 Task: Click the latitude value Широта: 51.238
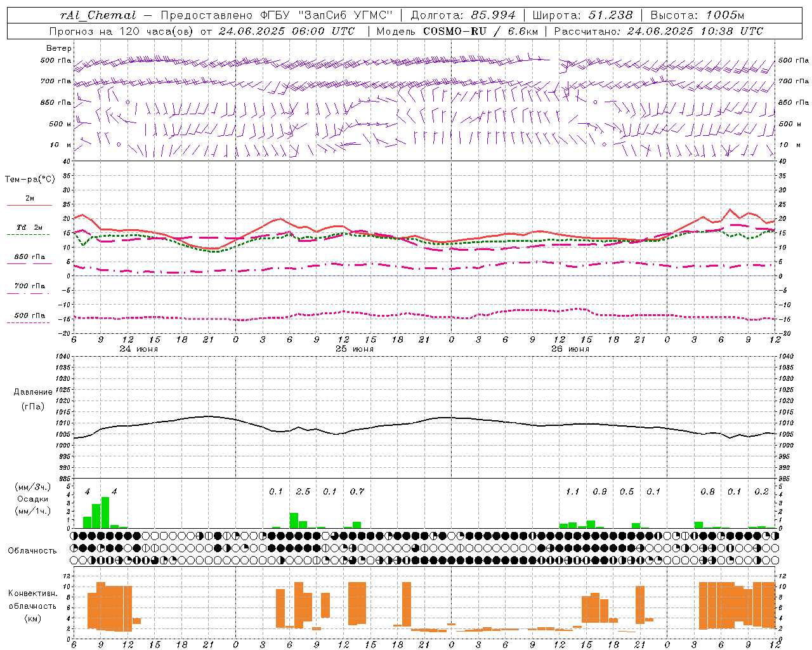(x=582, y=15)
